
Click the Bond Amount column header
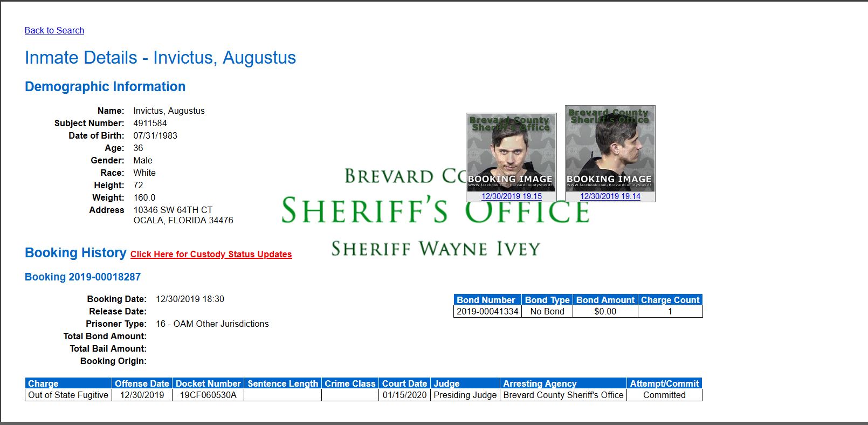coord(605,300)
